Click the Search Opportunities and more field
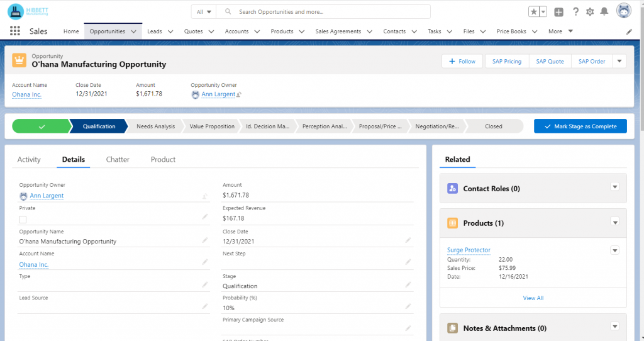Screen dimensions: 644x341 pyautogui.click(x=323, y=11)
